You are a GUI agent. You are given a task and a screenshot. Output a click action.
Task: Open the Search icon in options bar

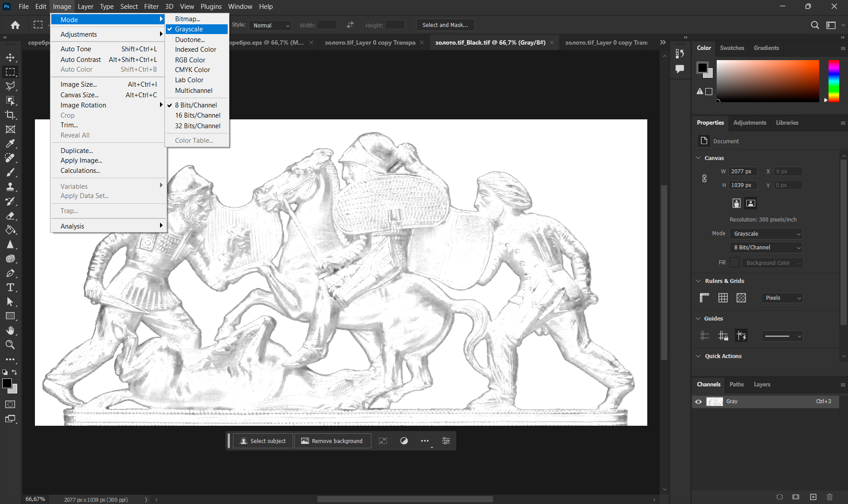point(815,25)
